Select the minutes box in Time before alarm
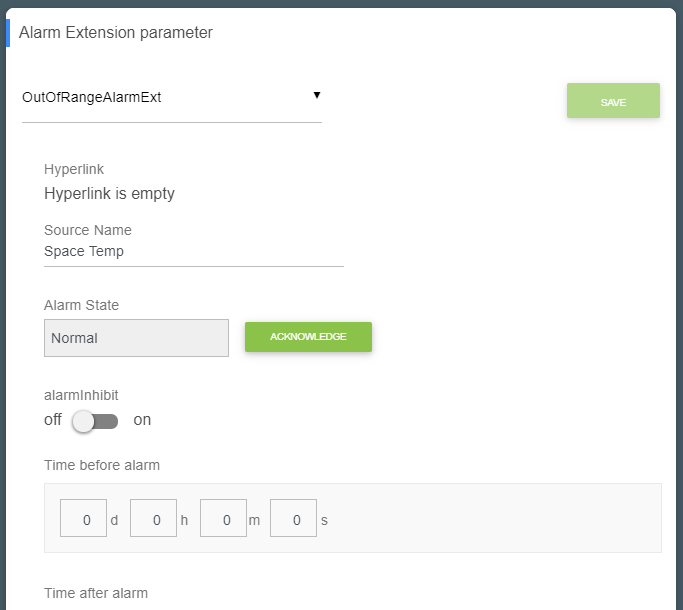Image resolution: width=683 pixels, height=610 pixels. point(223,519)
